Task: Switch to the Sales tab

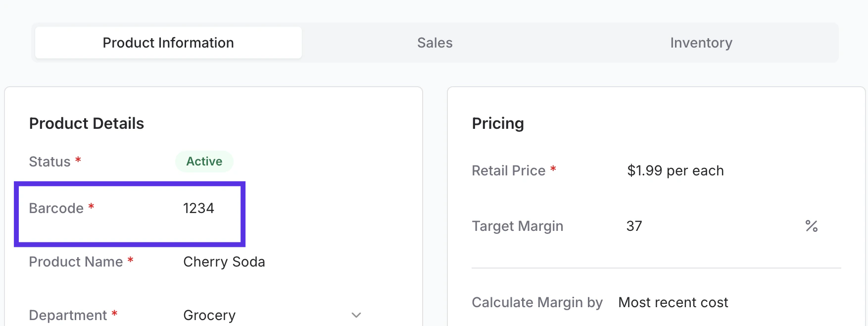Action: tap(434, 43)
